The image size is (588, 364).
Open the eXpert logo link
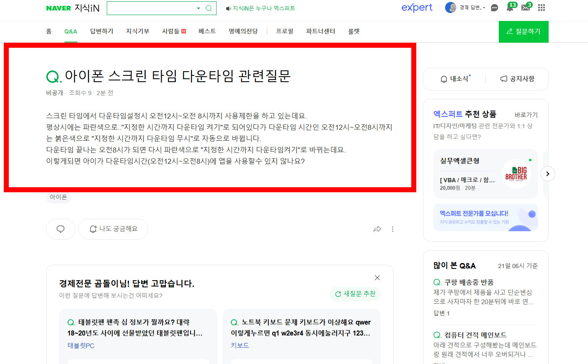(x=417, y=8)
